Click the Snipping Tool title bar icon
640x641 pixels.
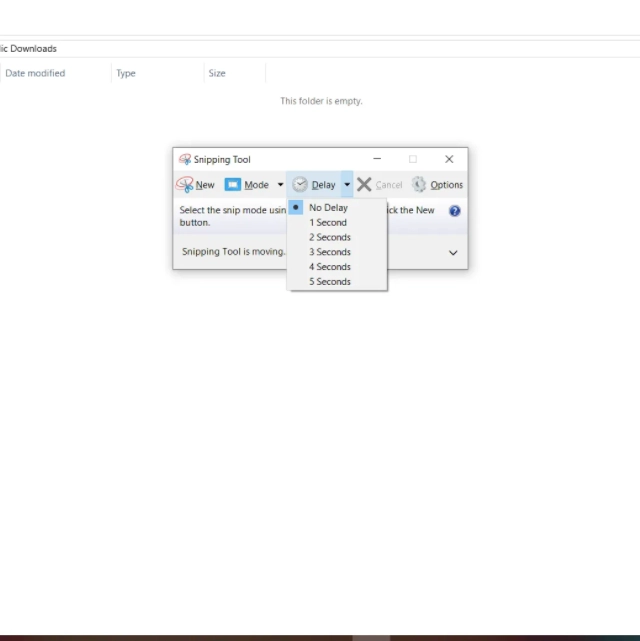(184, 159)
